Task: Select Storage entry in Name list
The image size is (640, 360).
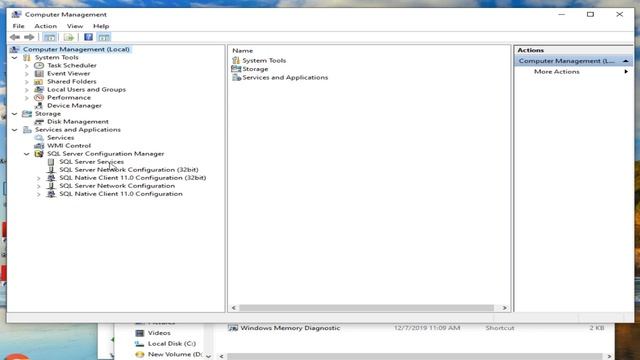Action: click(255, 69)
